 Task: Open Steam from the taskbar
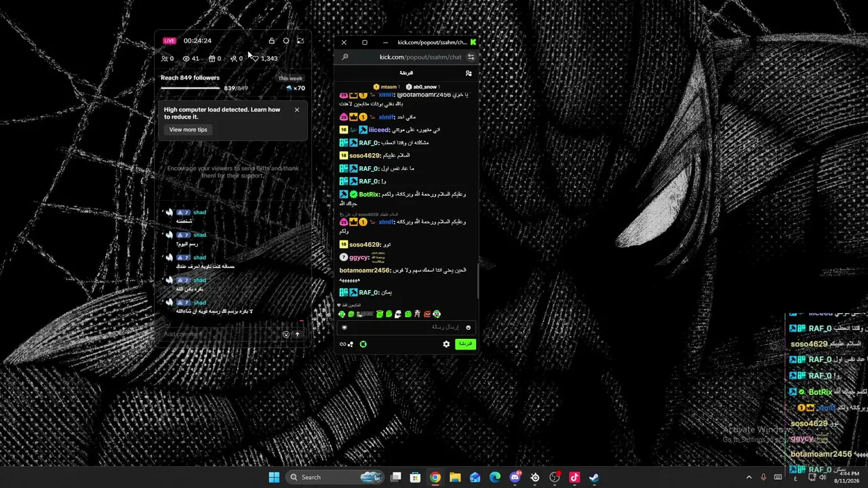(x=594, y=477)
